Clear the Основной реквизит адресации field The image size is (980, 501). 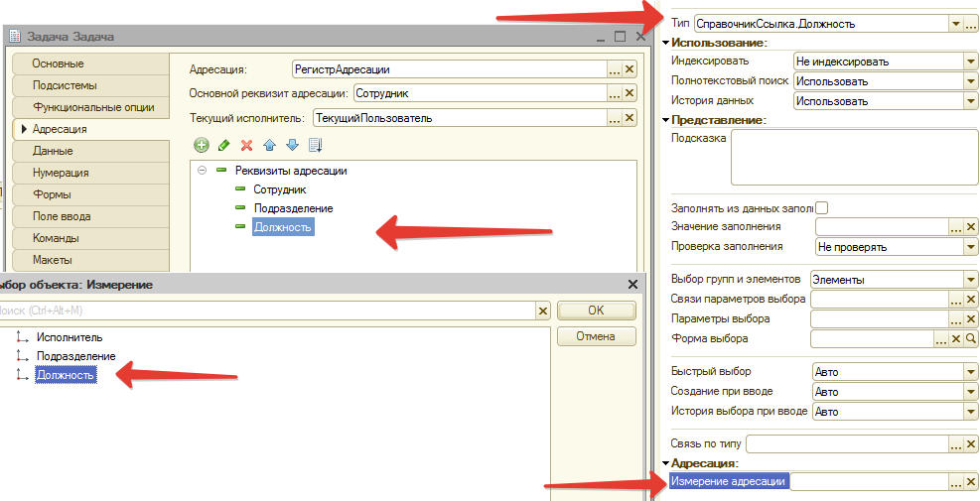(630, 93)
